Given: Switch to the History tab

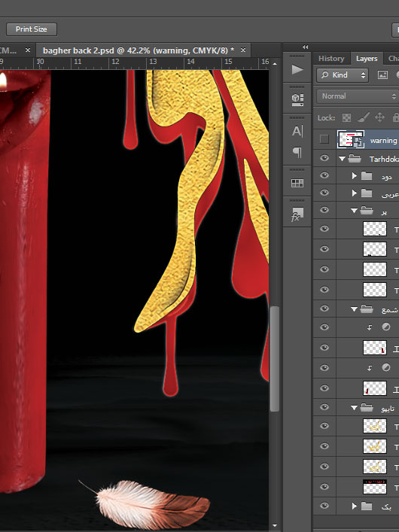Looking at the screenshot, I should click(331, 59).
